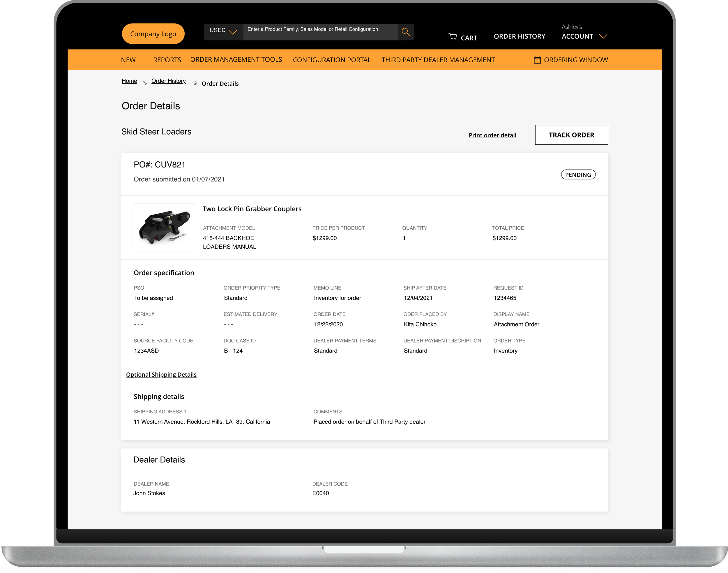Select the NEW menu item
The height and width of the screenshot is (573, 728).
(128, 60)
